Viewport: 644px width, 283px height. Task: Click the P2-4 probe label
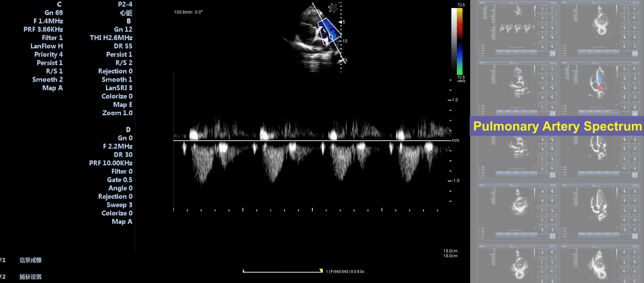click(x=125, y=4)
